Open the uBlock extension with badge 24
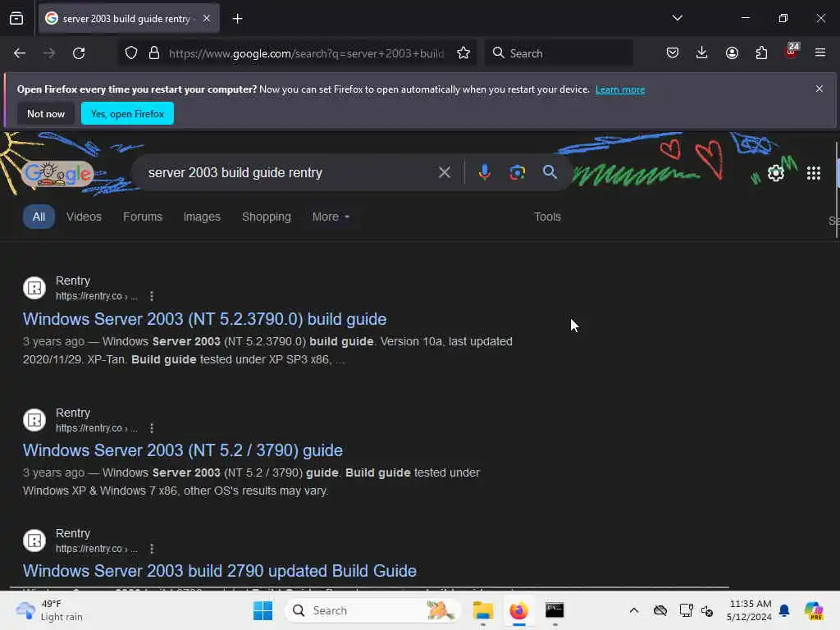The width and height of the screenshot is (840, 630). coord(792,52)
